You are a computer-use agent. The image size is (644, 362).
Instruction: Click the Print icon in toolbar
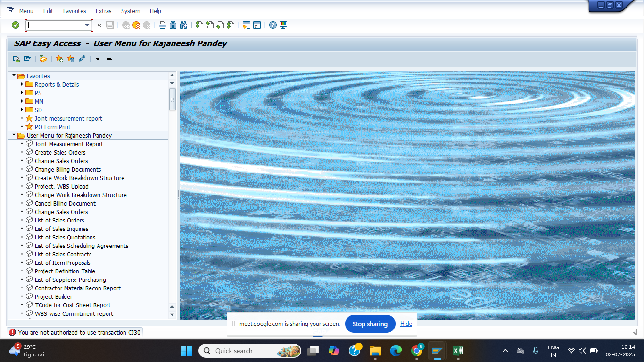(x=162, y=25)
